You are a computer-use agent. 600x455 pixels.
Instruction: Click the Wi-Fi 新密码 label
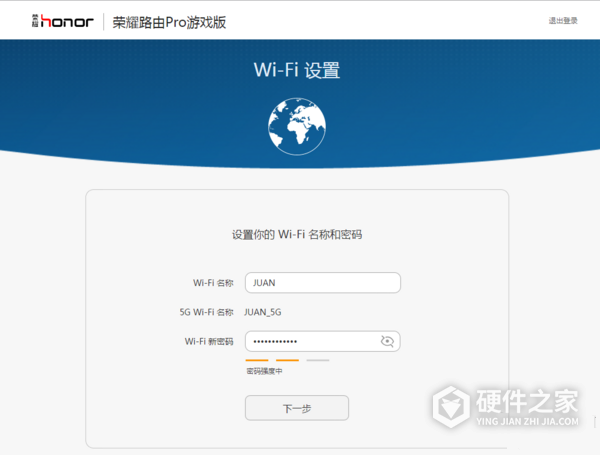[209, 341]
